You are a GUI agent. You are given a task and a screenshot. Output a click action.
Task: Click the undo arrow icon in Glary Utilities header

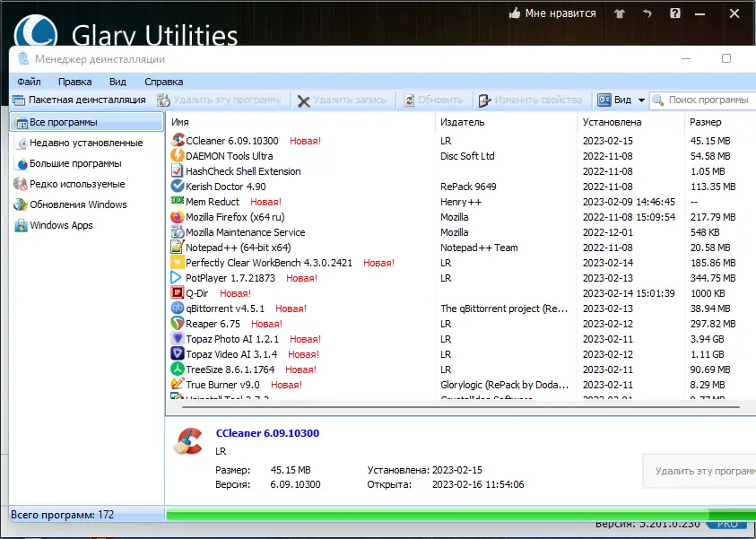pyautogui.click(x=647, y=13)
